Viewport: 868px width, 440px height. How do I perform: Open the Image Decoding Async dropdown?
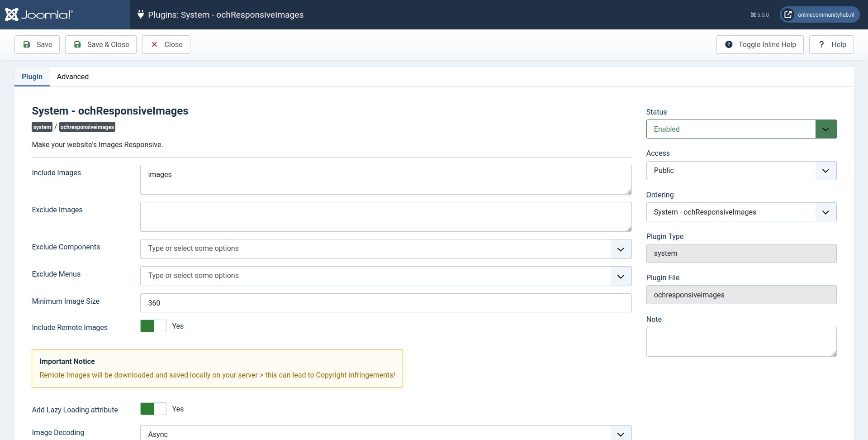[x=386, y=434]
